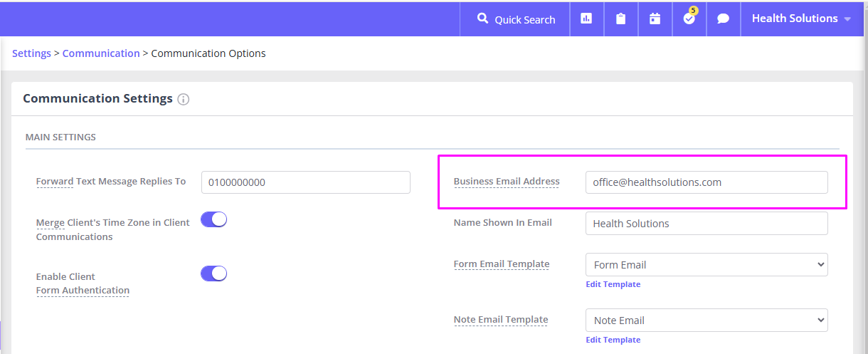Image resolution: width=868 pixels, height=354 pixels.
Task: Expand the Form Email Template dropdown
Action: pyautogui.click(x=706, y=265)
